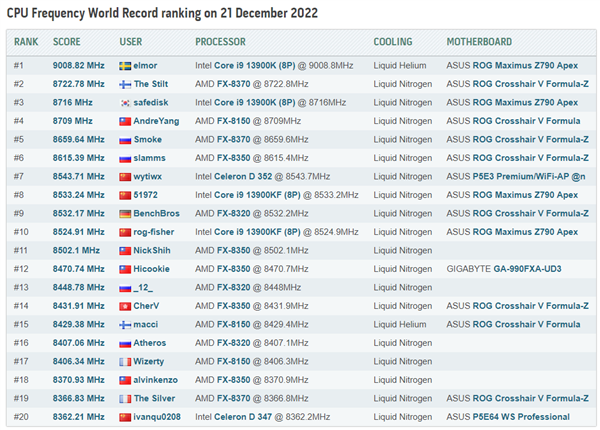
Task: Click the MOTHERBOARD column header
Action: [479, 42]
